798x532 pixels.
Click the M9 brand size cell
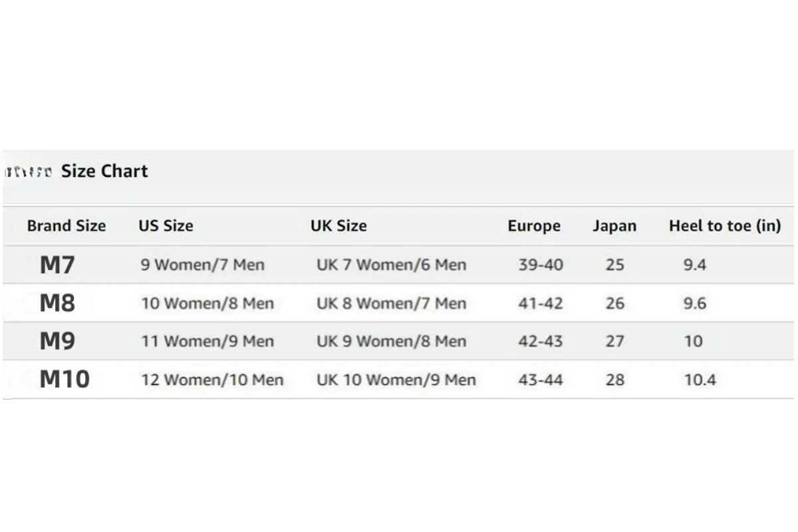tap(57, 342)
